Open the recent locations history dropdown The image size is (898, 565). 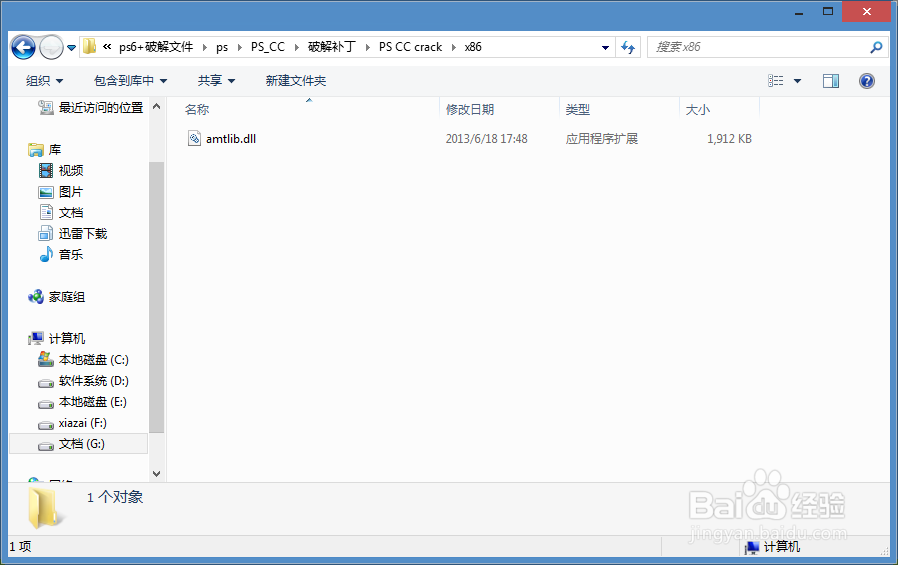coord(72,48)
